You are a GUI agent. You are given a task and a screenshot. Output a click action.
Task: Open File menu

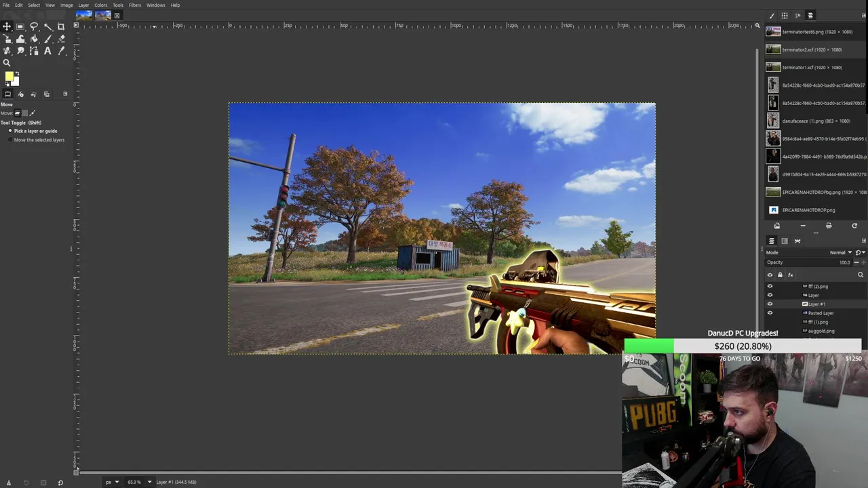tap(5, 5)
